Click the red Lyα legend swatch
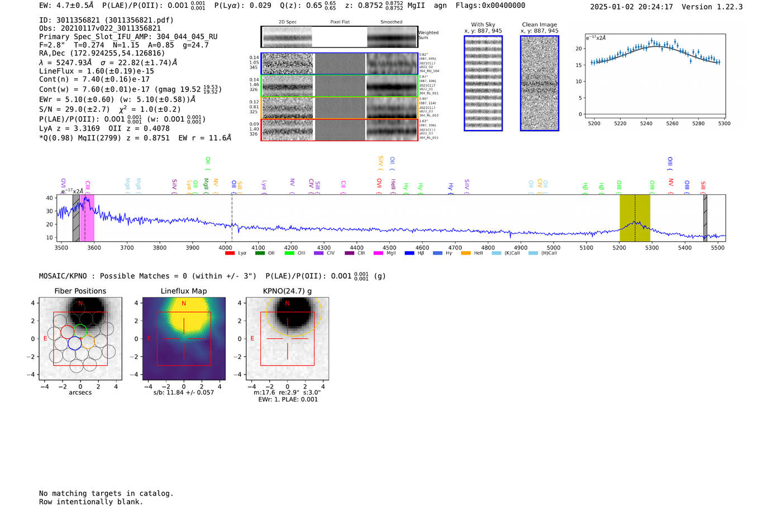 [x=230, y=253]
